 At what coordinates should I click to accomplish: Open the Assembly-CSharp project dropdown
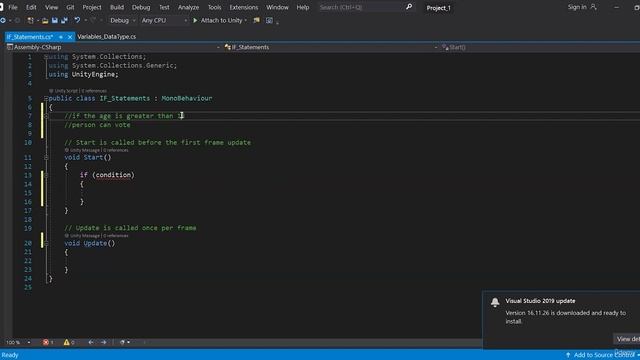(x=113, y=47)
